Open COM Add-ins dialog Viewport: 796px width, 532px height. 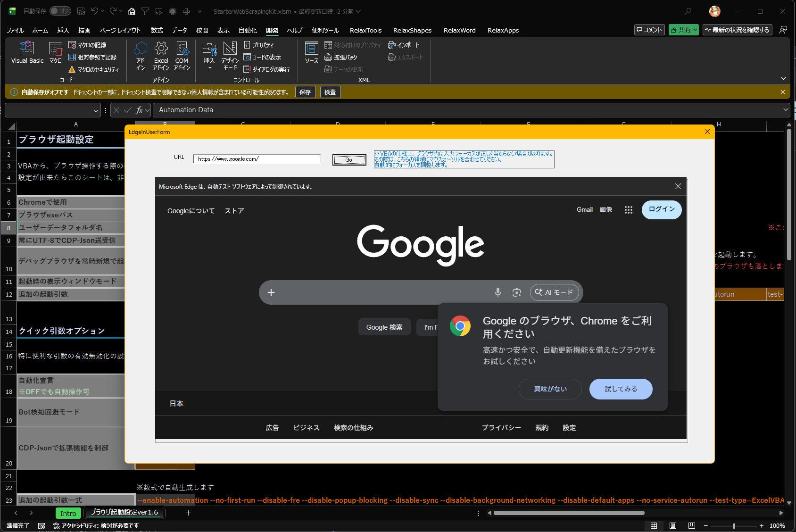point(182,56)
